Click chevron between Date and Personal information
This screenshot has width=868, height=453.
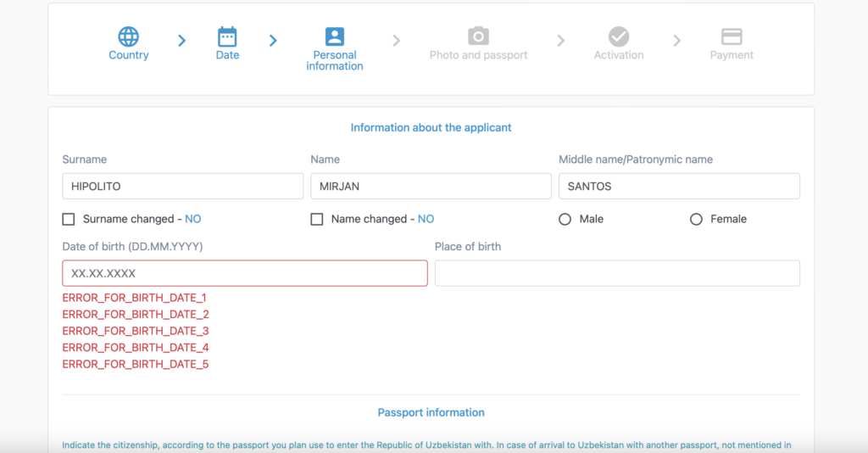[x=273, y=41]
